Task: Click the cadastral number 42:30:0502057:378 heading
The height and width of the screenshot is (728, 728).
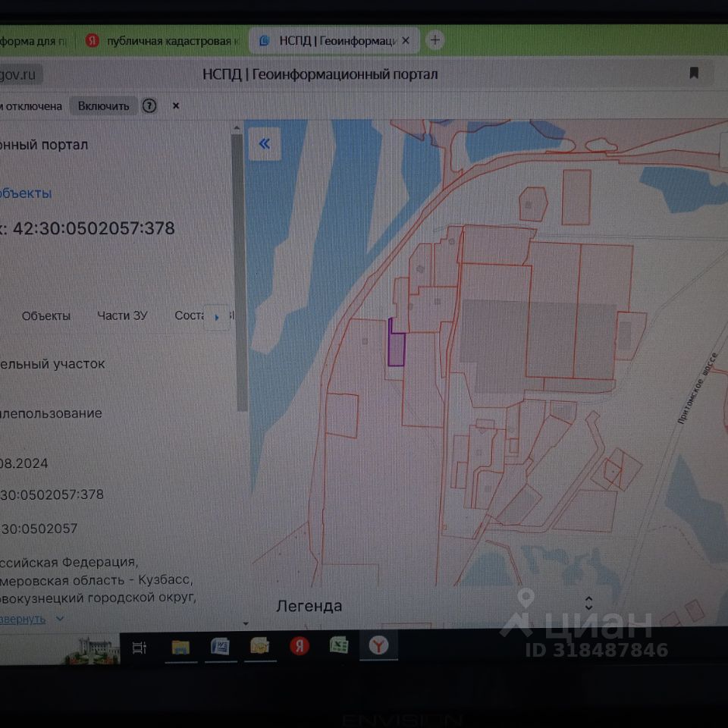Action: (x=93, y=228)
